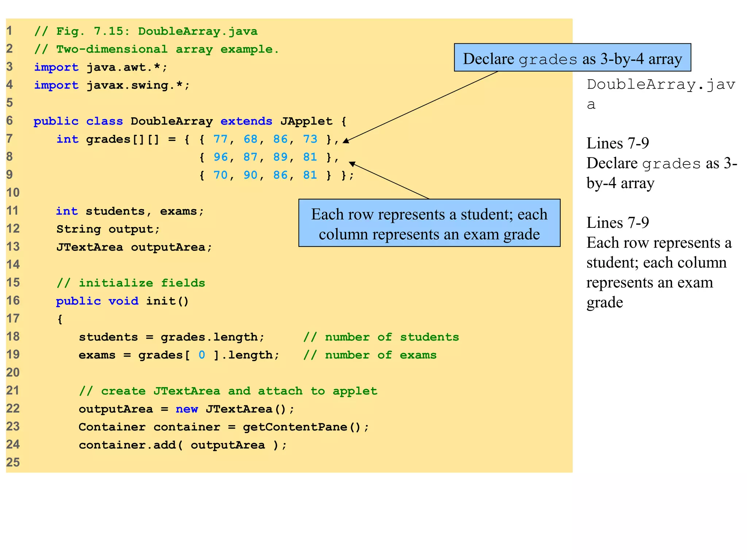Click line number 10

click(x=13, y=192)
